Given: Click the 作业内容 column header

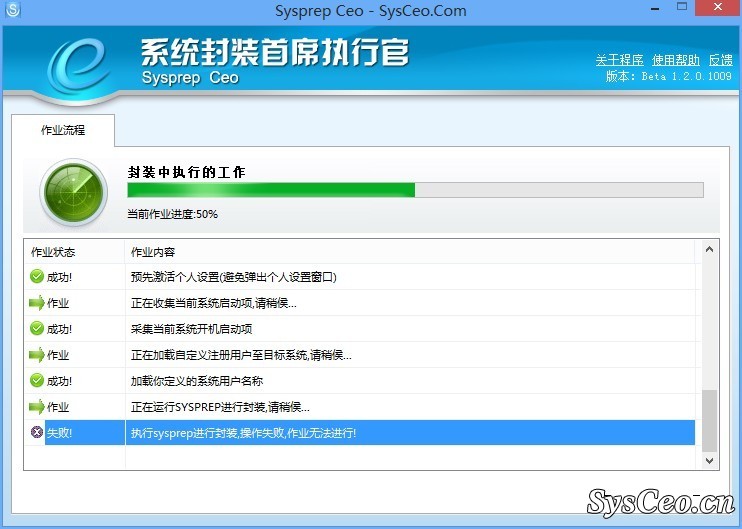Looking at the screenshot, I should point(410,252).
